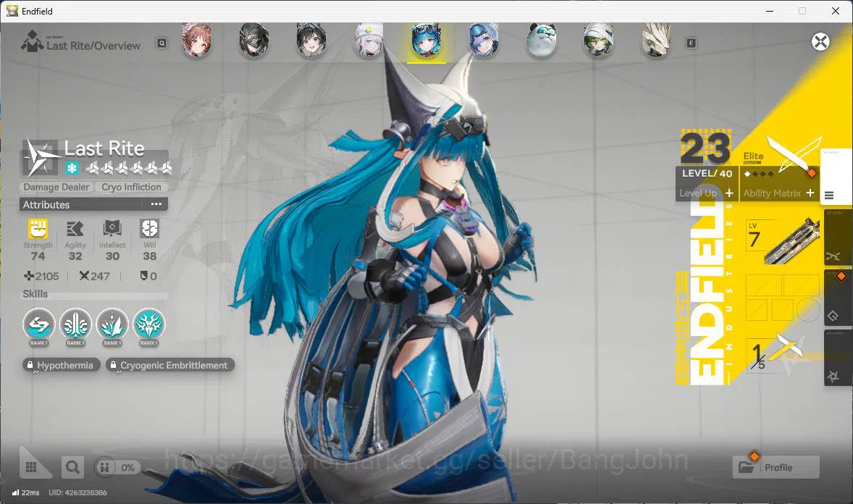
Task: Click Level Up plus button
Action: click(729, 193)
